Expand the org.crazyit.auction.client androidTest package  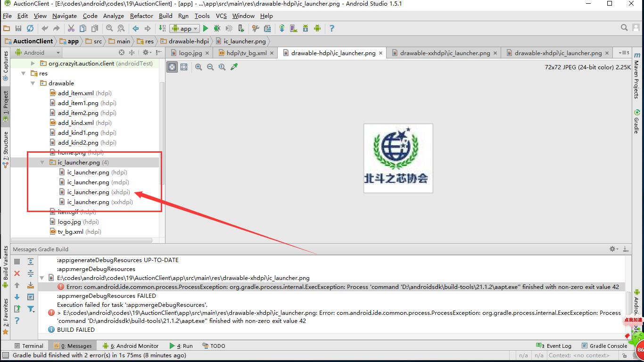33,64
